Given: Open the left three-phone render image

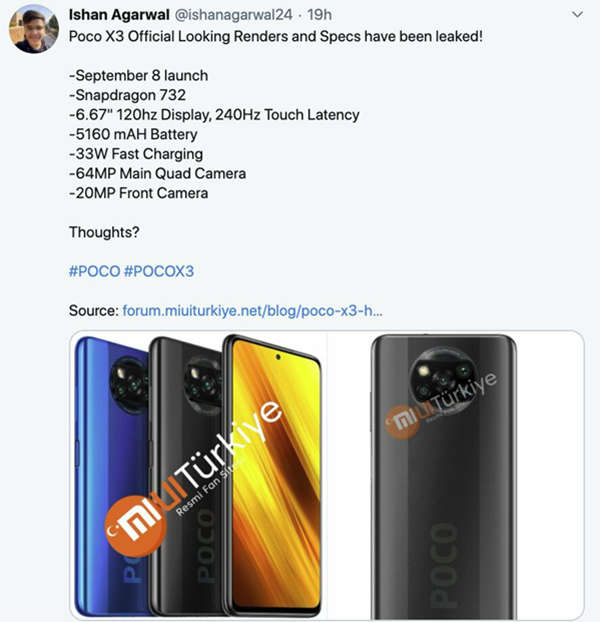Looking at the screenshot, I should (x=199, y=474).
